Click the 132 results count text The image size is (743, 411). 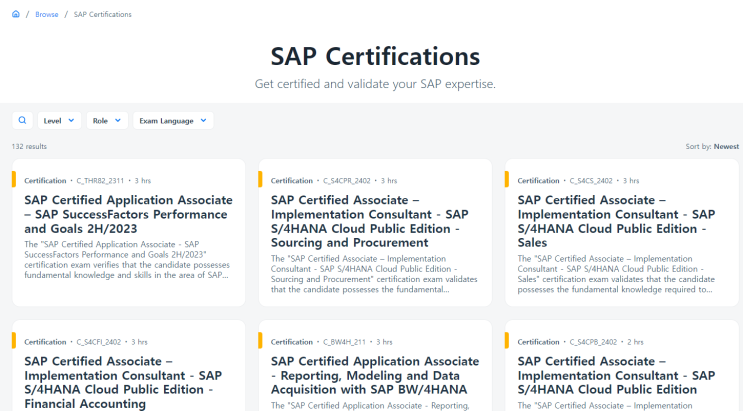coord(29,146)
